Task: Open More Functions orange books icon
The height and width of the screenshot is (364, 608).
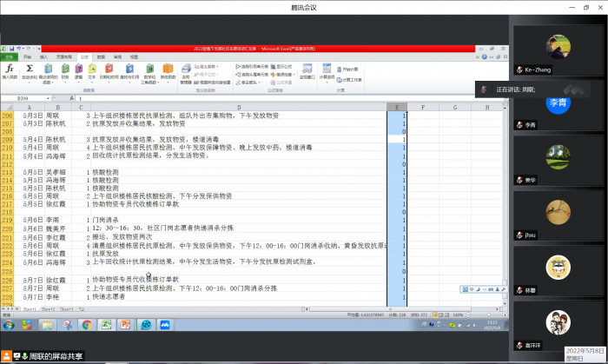Action: coord(168,73)
